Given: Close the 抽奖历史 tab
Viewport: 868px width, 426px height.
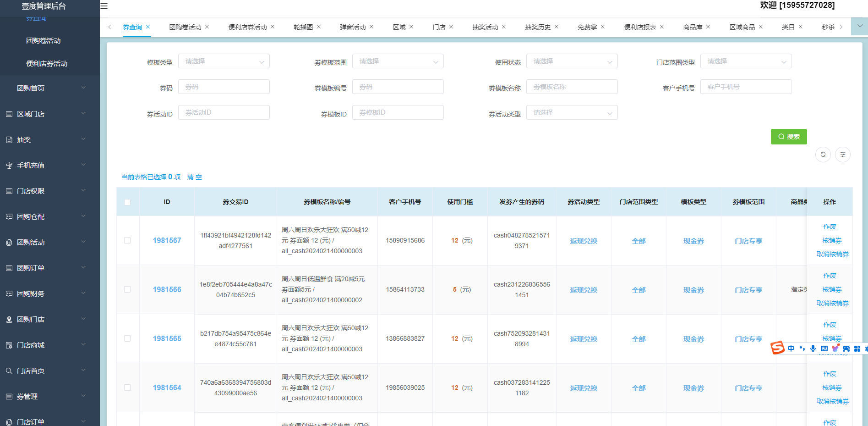Looking at the screenshot, I should tap(557, 27).
